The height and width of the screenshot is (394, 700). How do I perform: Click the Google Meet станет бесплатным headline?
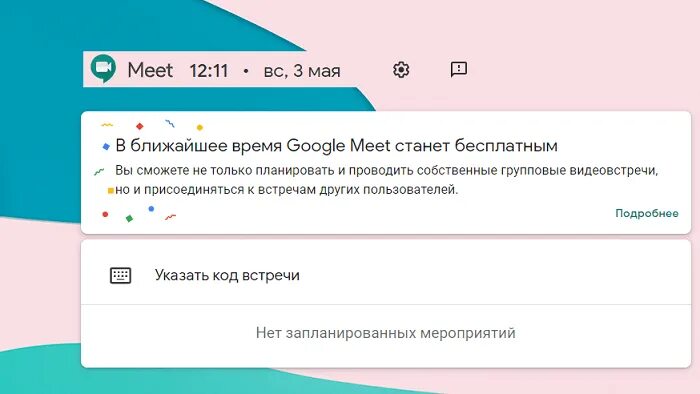point(336,145)
